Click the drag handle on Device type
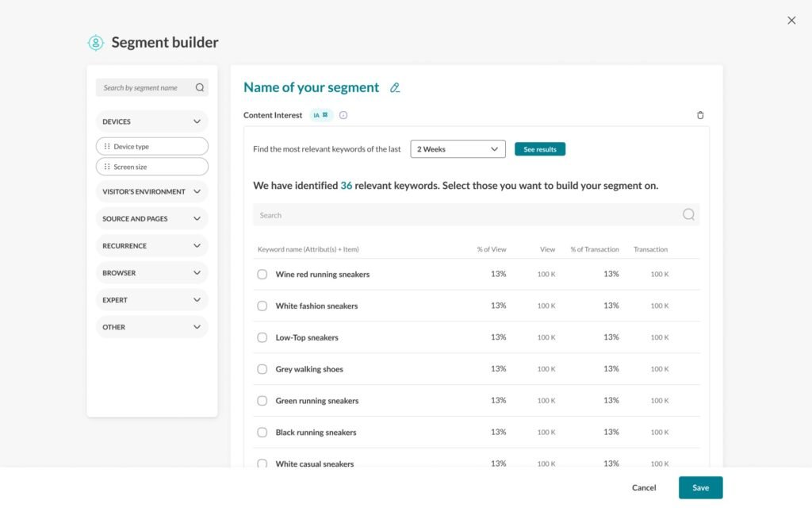Viewport: 812px width, 508px height. coord(107,146)
